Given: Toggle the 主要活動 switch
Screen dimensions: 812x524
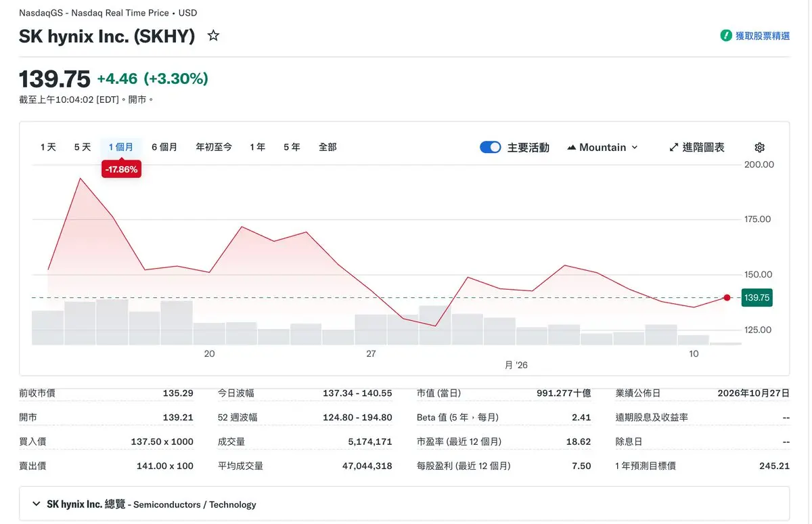Looking at the screenshot, I should 491,148.
